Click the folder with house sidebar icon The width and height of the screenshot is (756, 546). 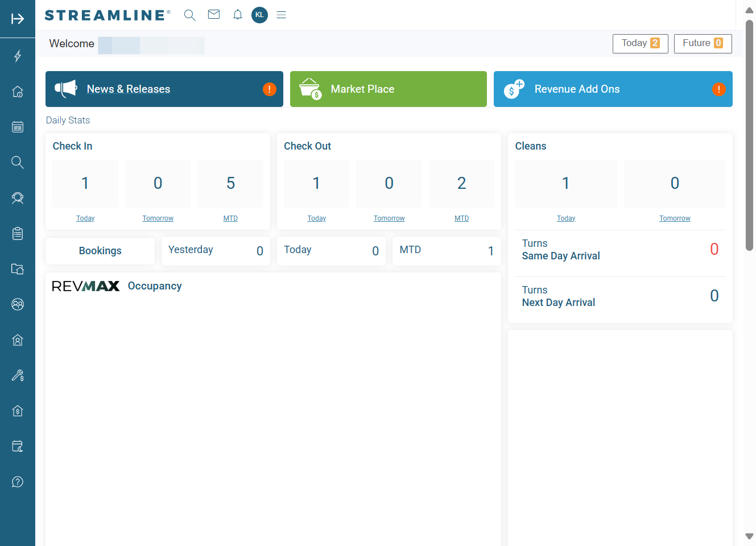tap(18, 269)
